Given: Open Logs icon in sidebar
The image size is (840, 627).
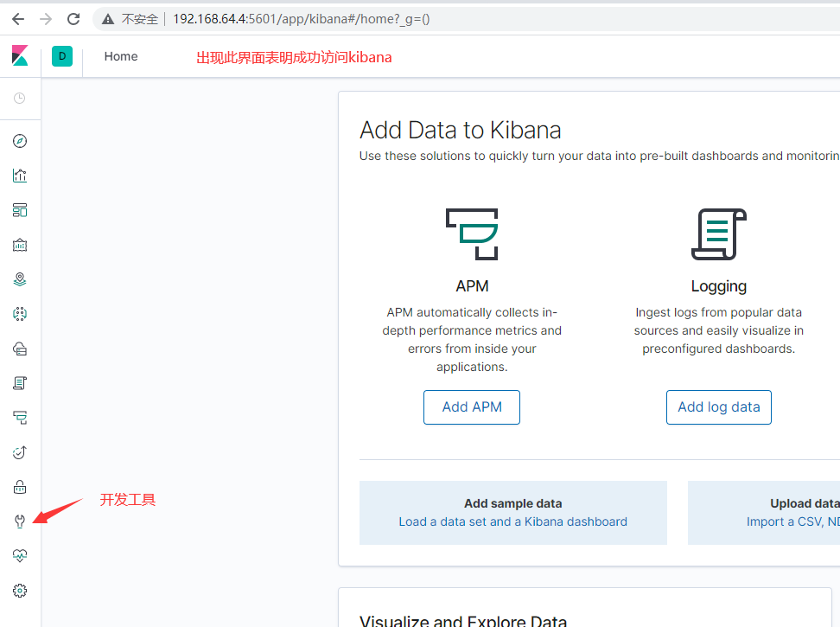Looking at the screenshot, I should point(20,383).
